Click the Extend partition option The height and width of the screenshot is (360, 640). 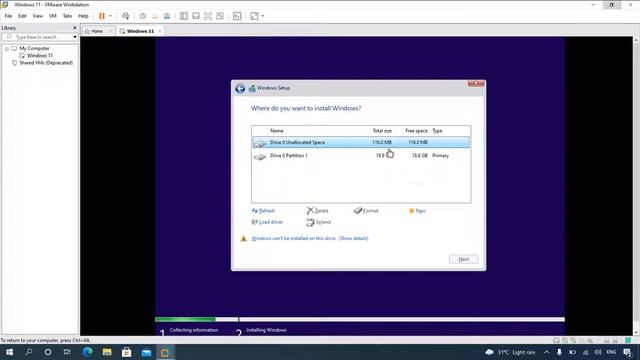coord(318,222)
